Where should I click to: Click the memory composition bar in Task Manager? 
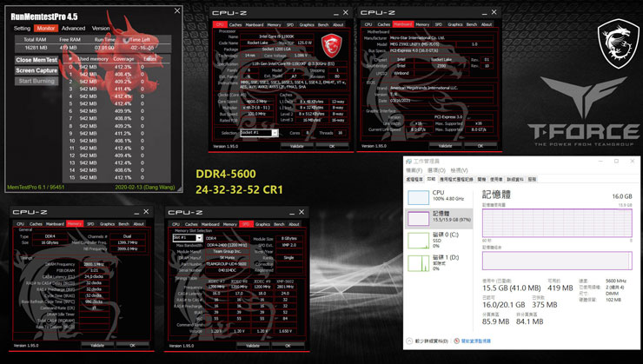(x=557, y=261)
